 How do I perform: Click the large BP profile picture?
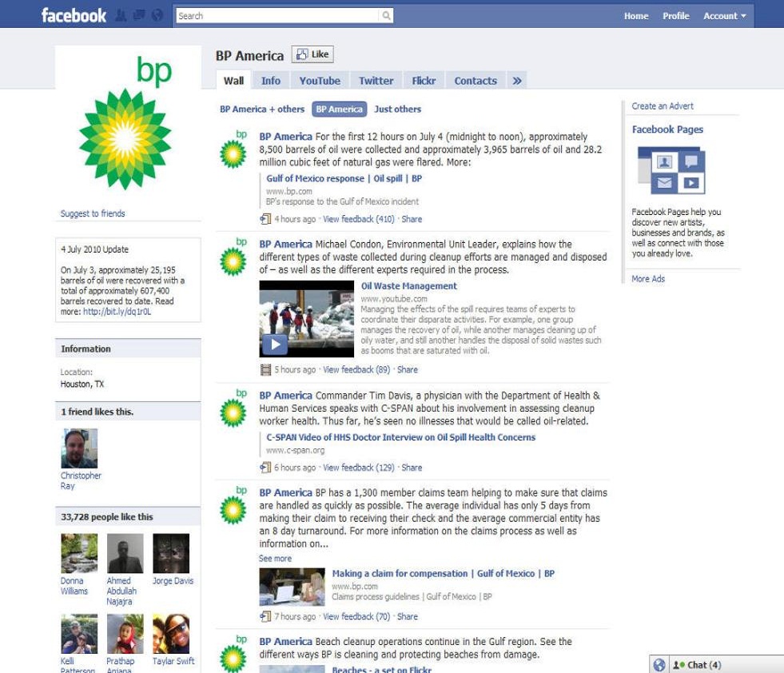pyautogui.click(x=128, y=121)
